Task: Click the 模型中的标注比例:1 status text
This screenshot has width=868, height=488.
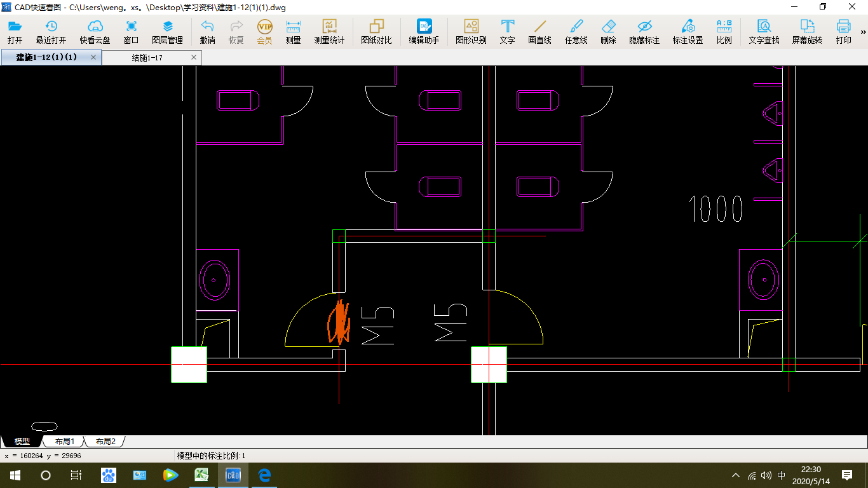Action: click(211, 456)
